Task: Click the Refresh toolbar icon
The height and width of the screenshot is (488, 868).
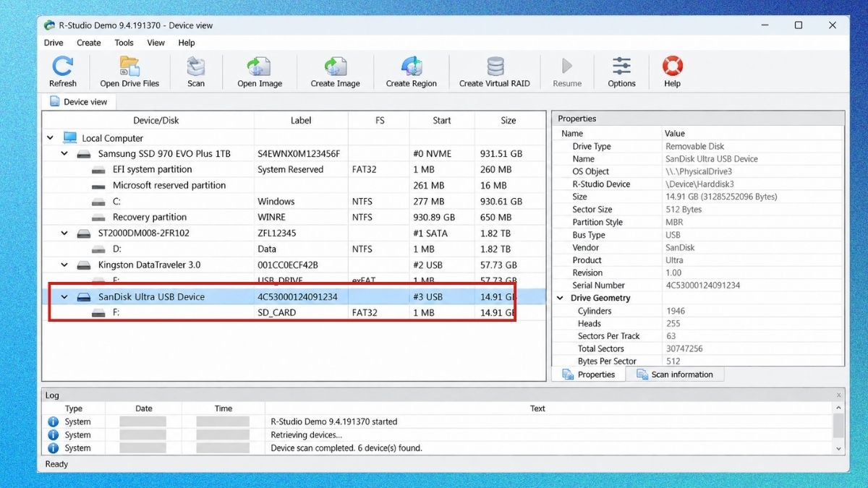Action: point(63,67)
